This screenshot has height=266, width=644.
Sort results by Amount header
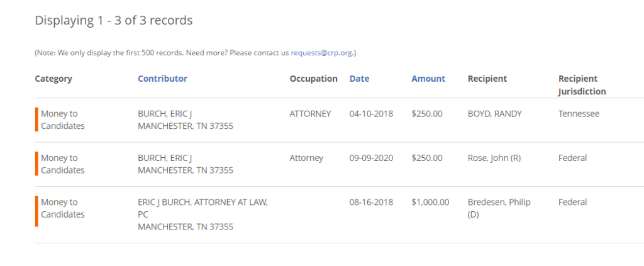coord(428,79)
